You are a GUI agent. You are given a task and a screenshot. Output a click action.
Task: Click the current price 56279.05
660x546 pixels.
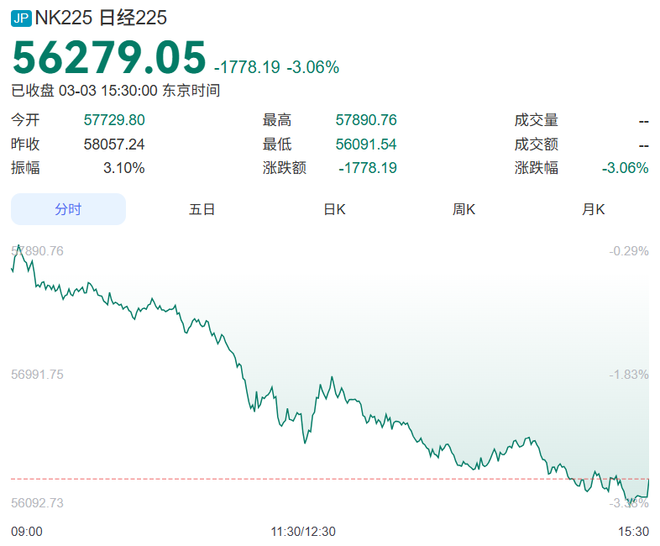(x=108, y=57)
